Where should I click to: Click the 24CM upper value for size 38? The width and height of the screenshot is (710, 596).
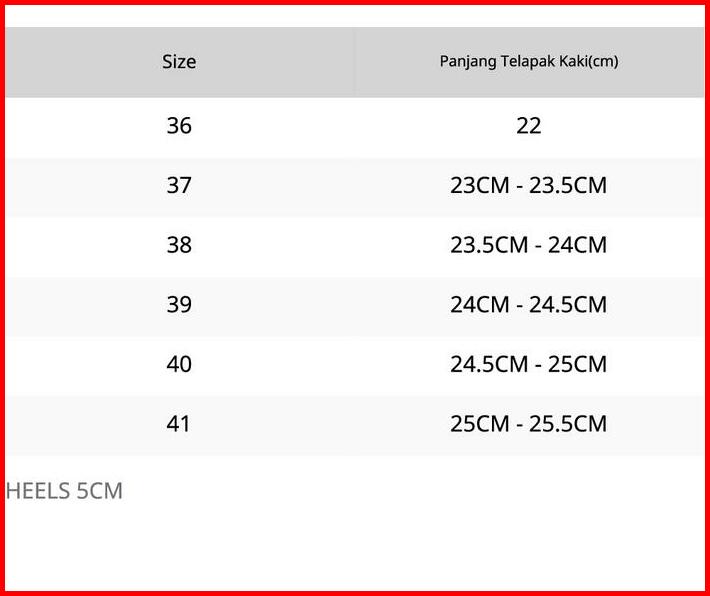tap(577, 245)
